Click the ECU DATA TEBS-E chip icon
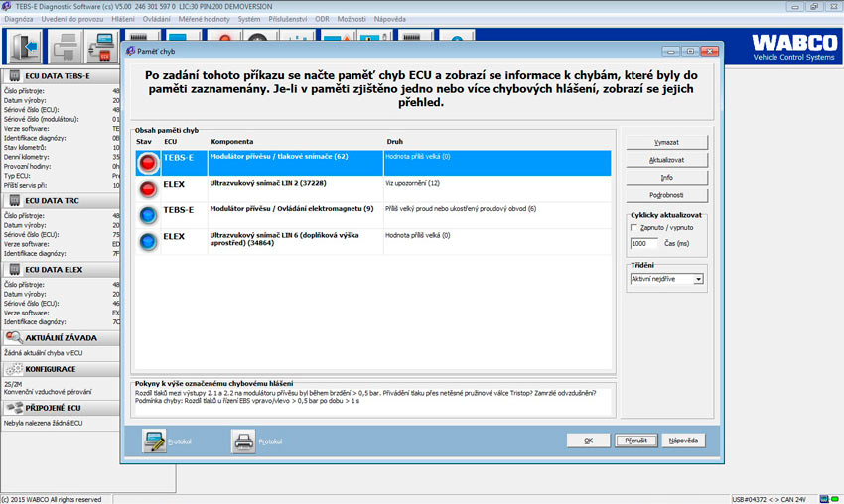This screenshot has height=504, width=844. click(x=15, y=75)
